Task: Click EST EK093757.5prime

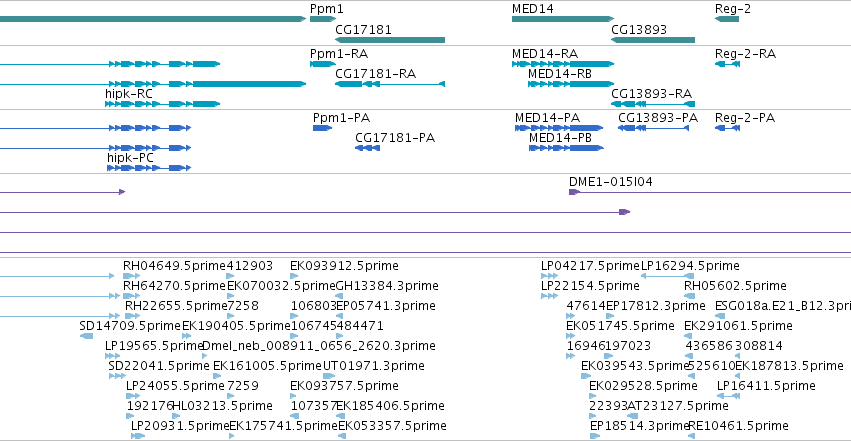Action: click(x=344, y=386)
